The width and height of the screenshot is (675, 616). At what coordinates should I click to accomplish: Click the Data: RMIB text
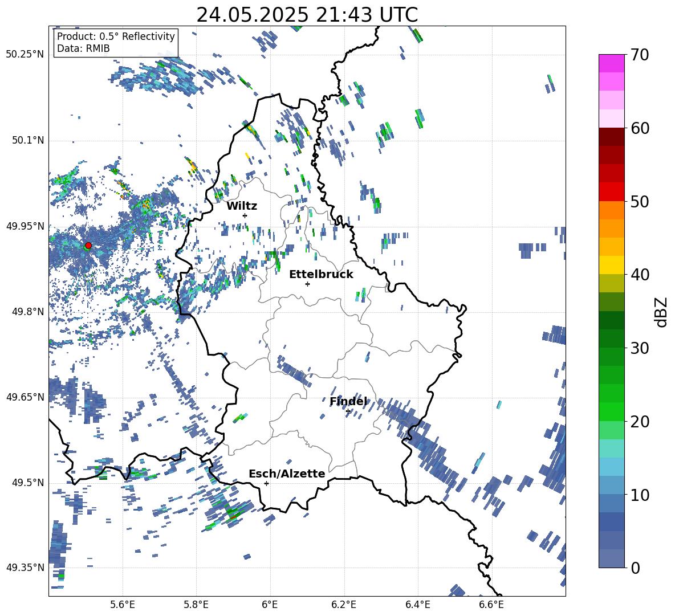click(x=83, y=48)
